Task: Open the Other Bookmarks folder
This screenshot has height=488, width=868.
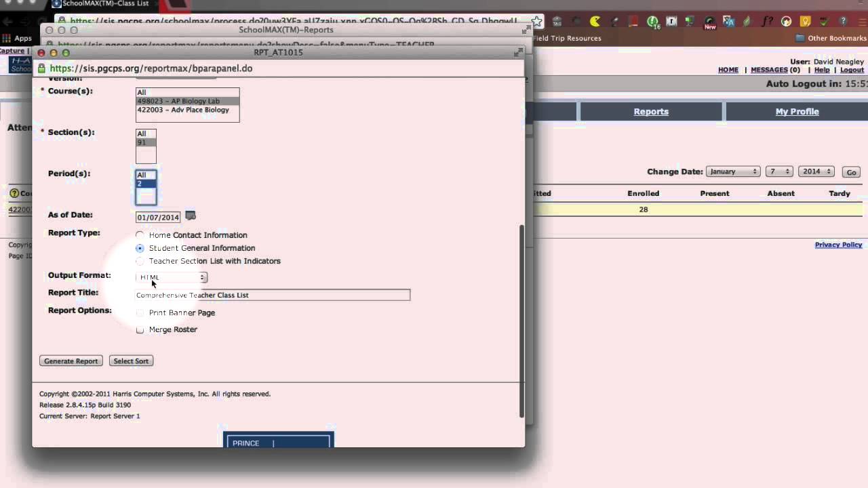Action: (x=831, y=38)
